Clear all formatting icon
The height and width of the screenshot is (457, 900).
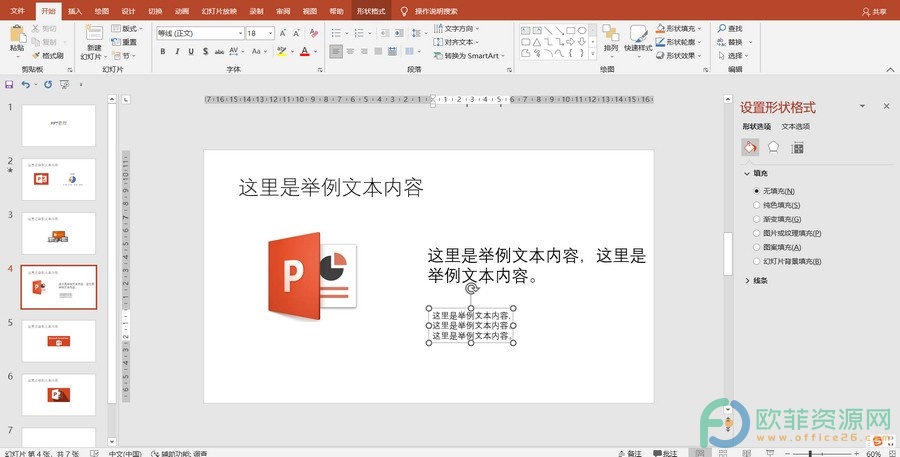pyautogui.click(x=314, y=33)
